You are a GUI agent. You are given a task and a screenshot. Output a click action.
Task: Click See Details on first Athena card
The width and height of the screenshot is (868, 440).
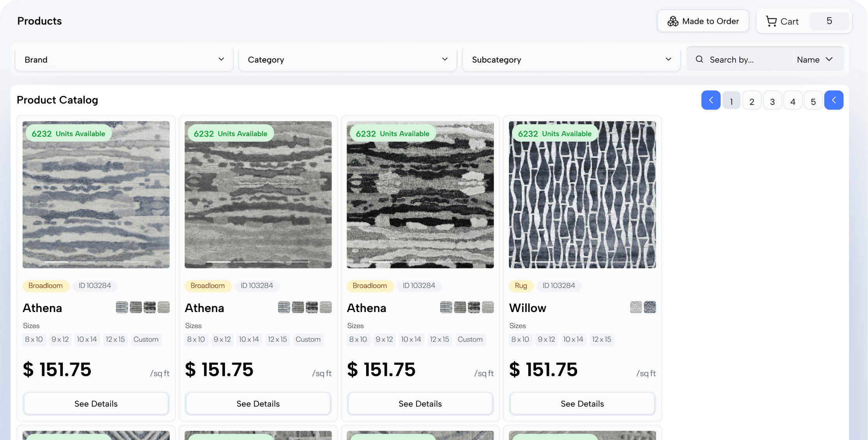[x=96, y=404]
